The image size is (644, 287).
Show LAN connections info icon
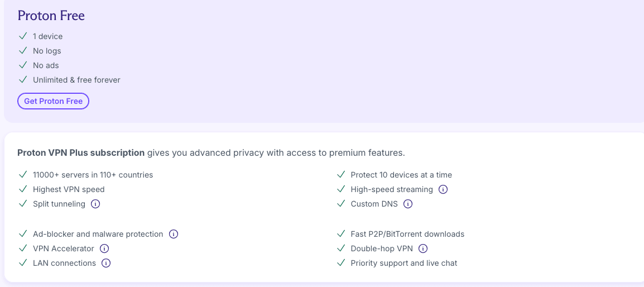[x=106, y=263]
